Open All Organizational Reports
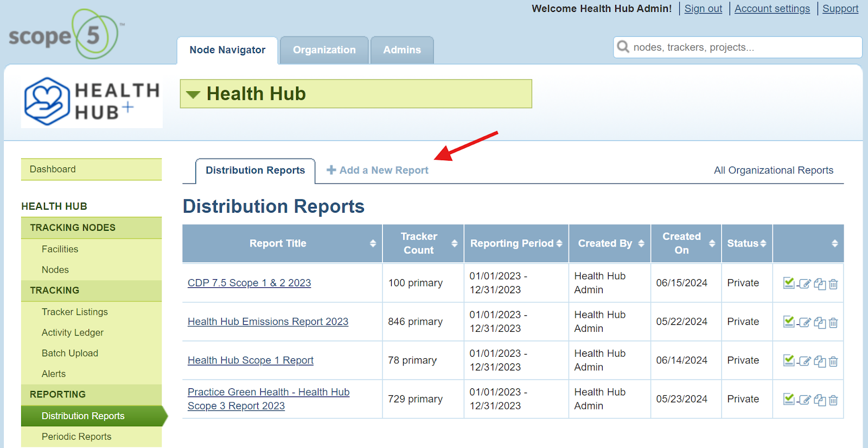The width and height of the screenshot is (868, 448). 774,171
